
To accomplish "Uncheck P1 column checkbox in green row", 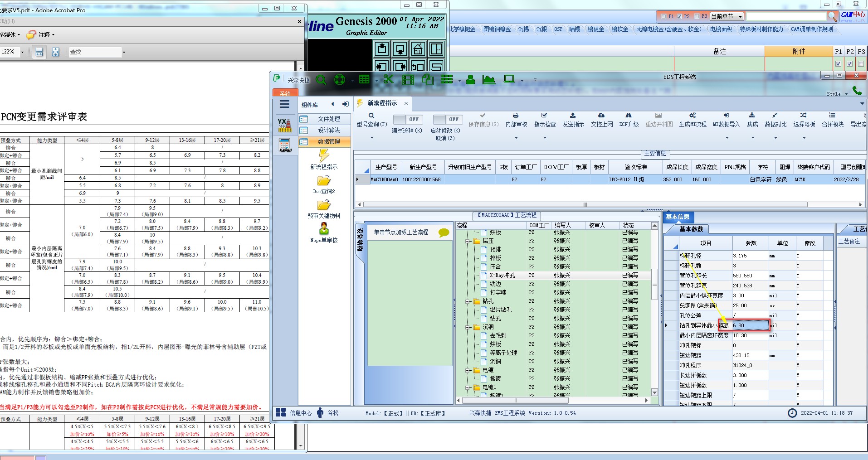I will click(x=838, y=63).
